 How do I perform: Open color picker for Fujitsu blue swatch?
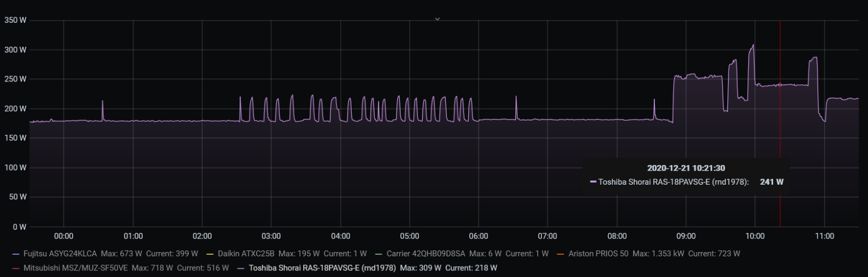pos(15,254)
